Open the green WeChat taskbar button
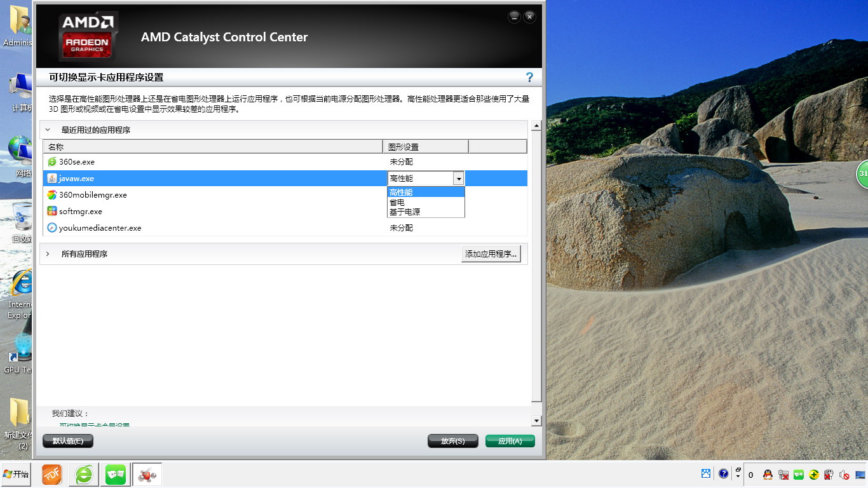868x488 pixels. coord(116,474)
